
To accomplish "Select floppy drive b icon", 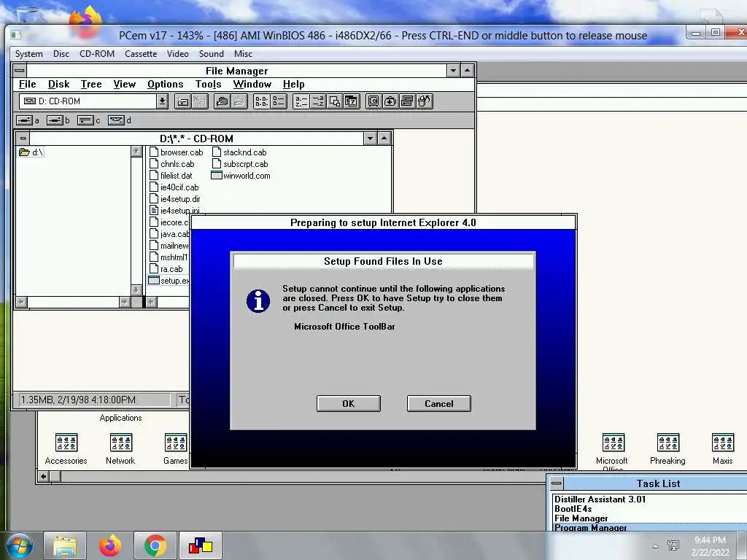I will [55, 120].
